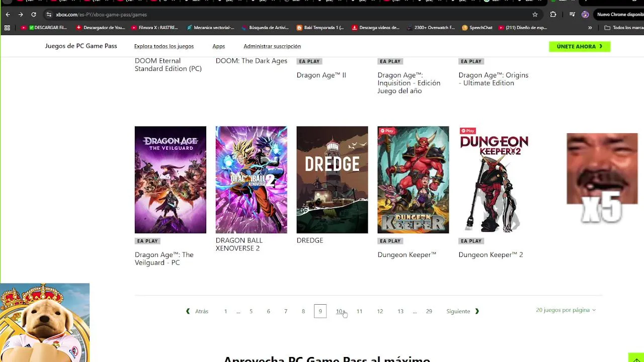Bookmark this page with the star icon
Image resolution: width=644 pixels, height=362 pixels.
(x=535, y=15)
